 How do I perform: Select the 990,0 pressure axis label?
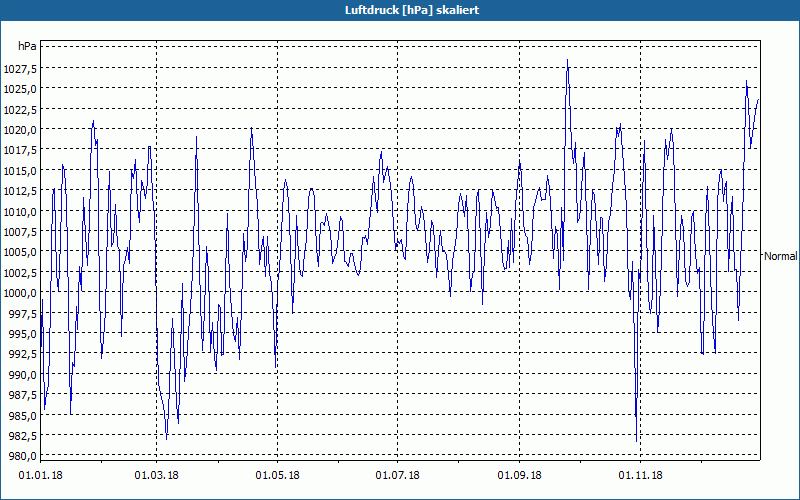23,374
